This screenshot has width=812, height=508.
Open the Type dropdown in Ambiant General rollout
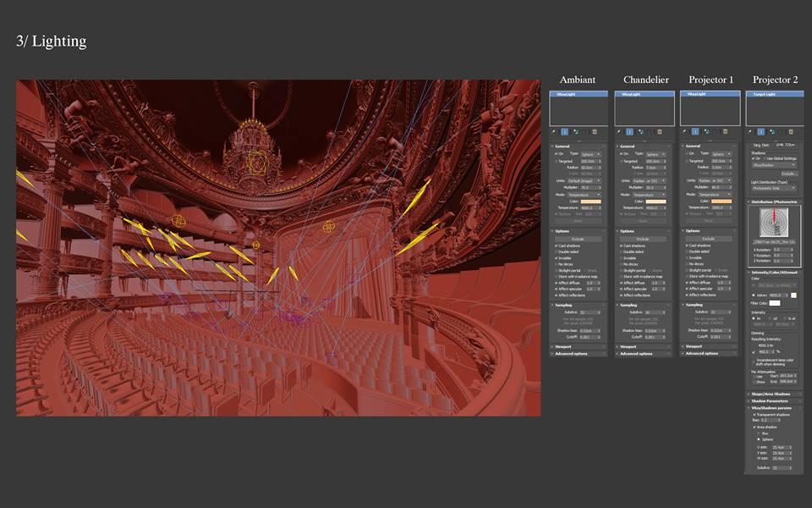590,154
